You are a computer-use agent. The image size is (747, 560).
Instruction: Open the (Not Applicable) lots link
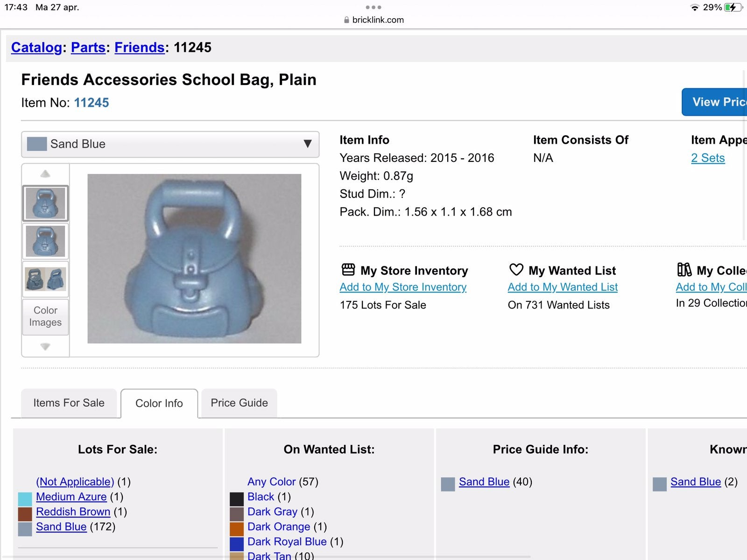click(75, 482)
